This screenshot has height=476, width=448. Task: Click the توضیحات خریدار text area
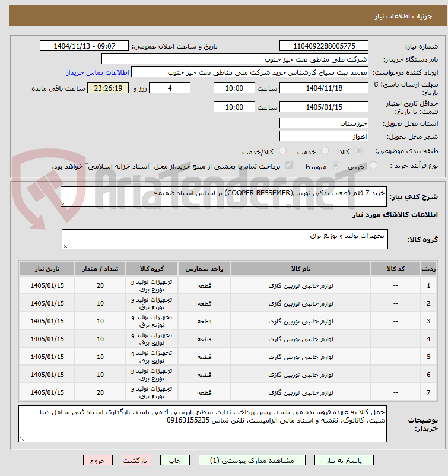202,424
